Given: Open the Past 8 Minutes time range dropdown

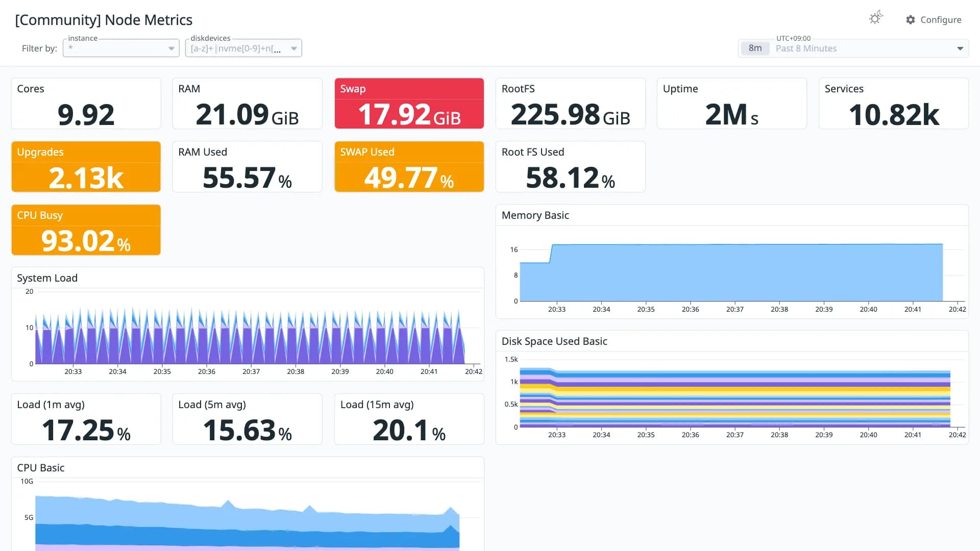Looking at the screenshot, I should (x=853, y=48).
